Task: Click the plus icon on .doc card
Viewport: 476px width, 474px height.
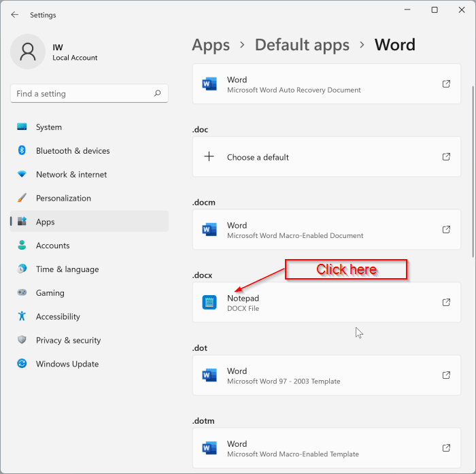Action: [209, 156]
